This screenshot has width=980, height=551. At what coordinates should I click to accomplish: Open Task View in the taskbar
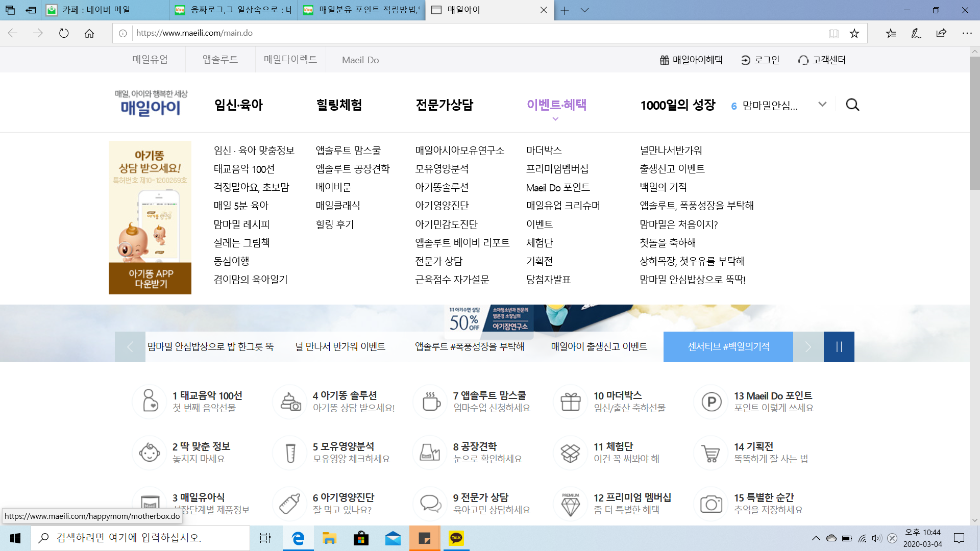[x=265, y=538]
